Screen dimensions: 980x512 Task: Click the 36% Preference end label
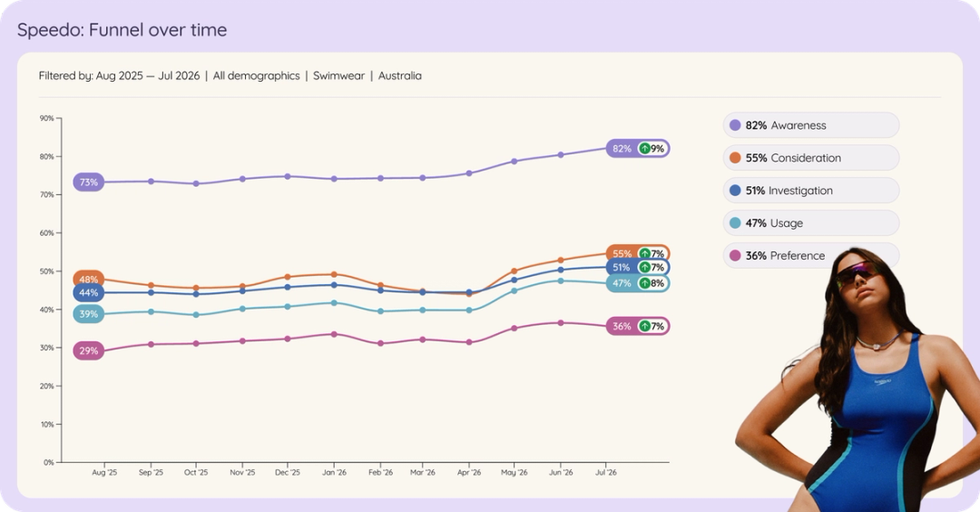[638, 326]
